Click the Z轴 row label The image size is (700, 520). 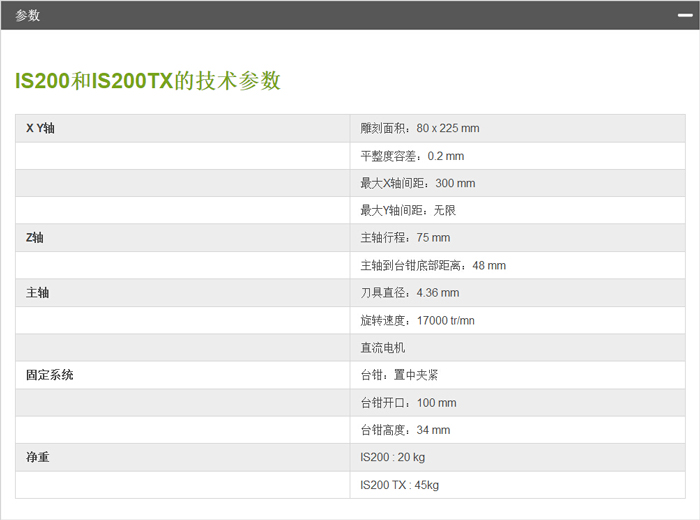tap(34, 237)
